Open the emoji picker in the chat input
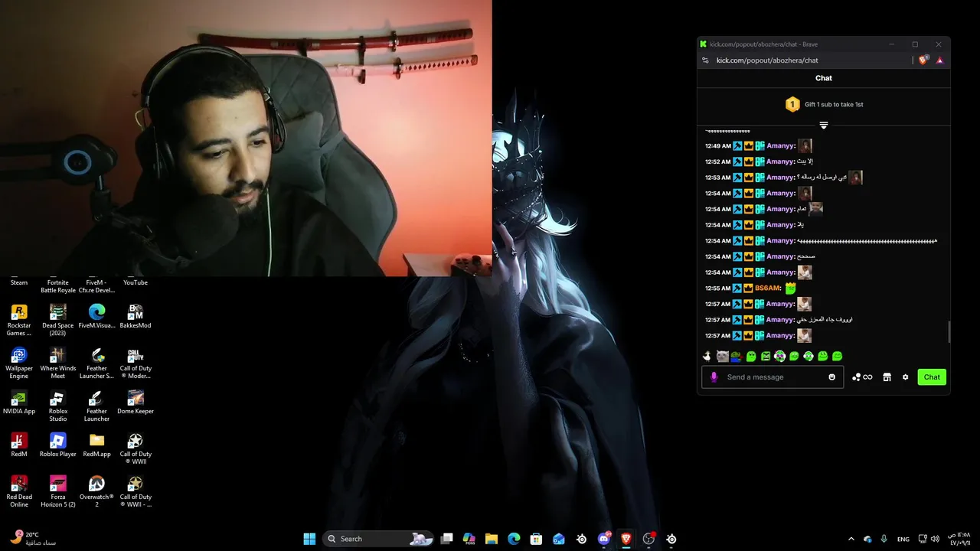980x551 pixels. tap(831, 377)
